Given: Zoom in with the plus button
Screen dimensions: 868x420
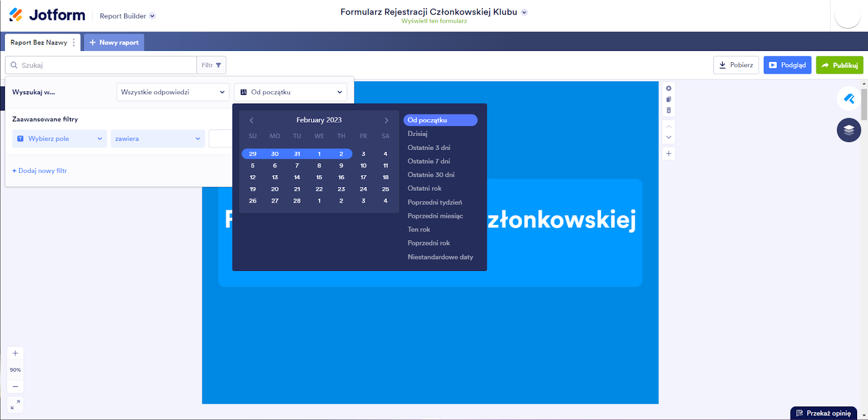Looking at the screenshot, I should tap(15, 353).
